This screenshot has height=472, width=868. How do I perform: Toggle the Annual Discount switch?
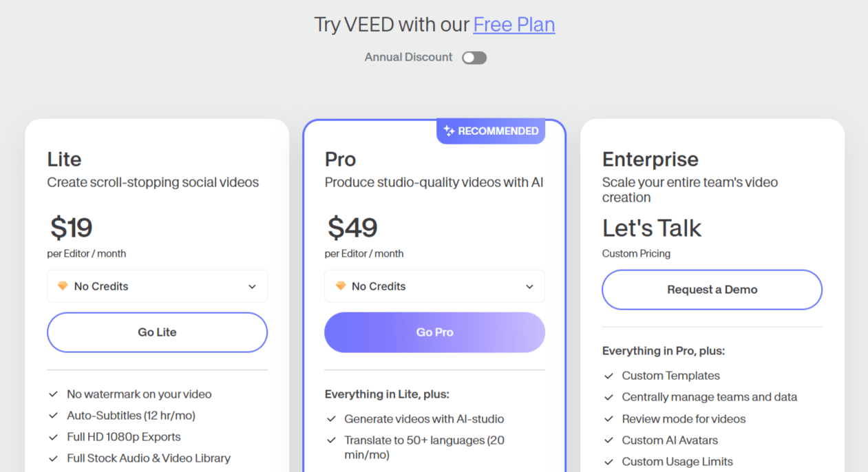(474, 58)
